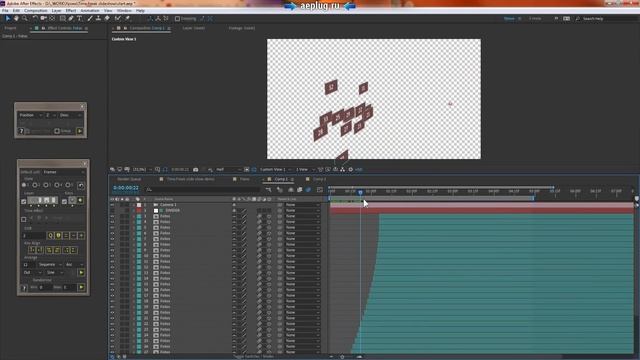The height and width of the screenshot is (360, 640).
Task: Open the Animation menu
Action: point(90,11)
